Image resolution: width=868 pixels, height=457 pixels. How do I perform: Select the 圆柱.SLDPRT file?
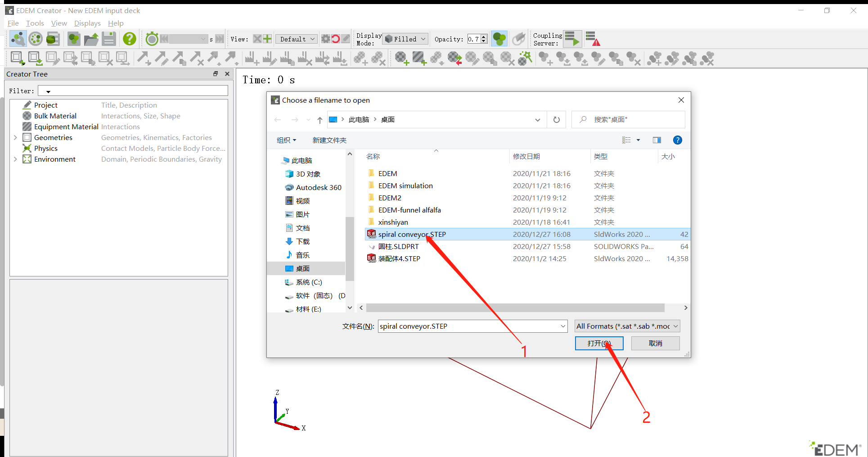click(x=398, y=246)
